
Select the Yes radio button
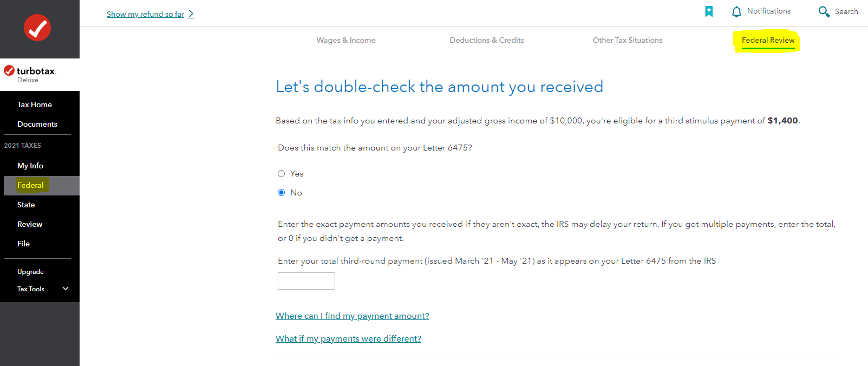[281, 174]
